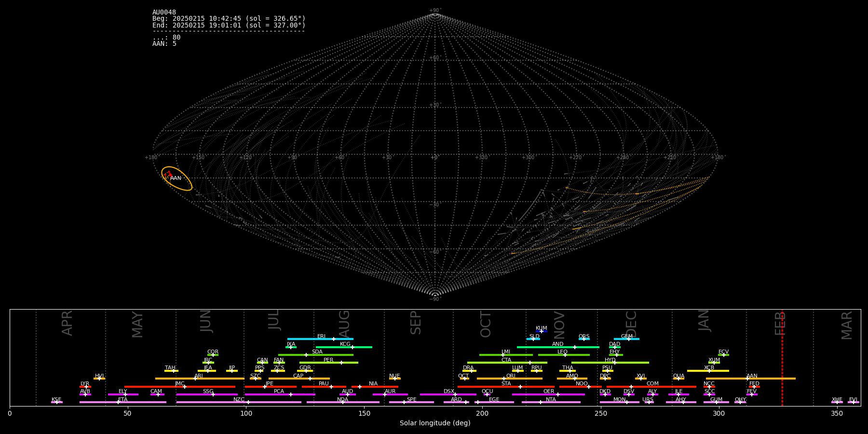Screen dimensions: 868x434
Task: Click the red dashed current solar longitude line
Action: 782,357
